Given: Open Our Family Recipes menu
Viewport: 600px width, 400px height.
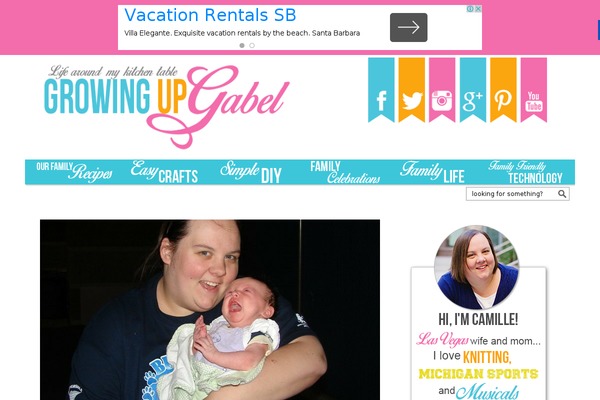Looking at the screenshot, I should [x=74, y=172].
